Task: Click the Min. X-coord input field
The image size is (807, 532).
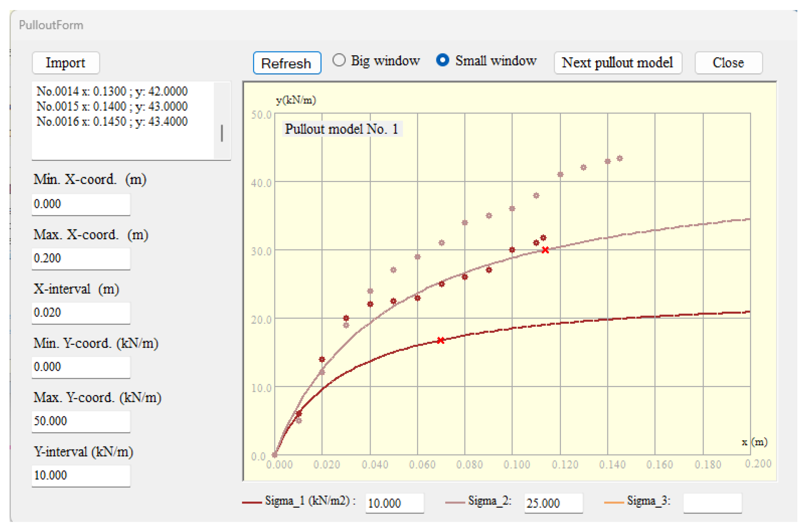Action: point(80,204)
